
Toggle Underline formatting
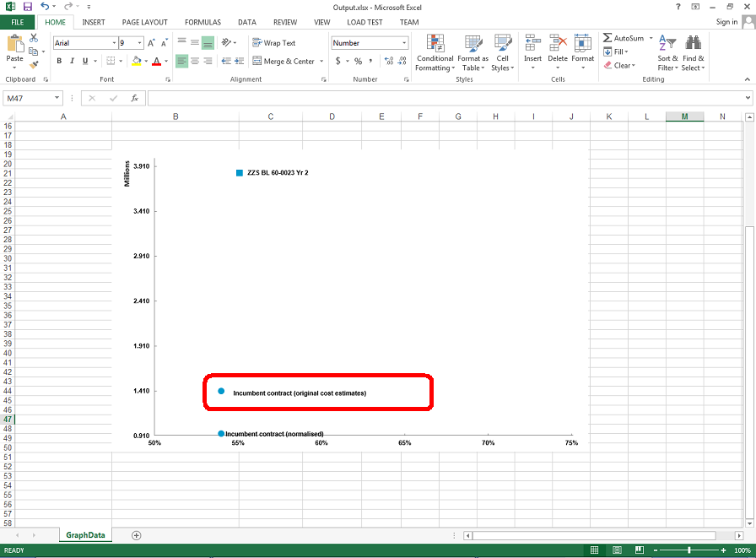[85, 61]
